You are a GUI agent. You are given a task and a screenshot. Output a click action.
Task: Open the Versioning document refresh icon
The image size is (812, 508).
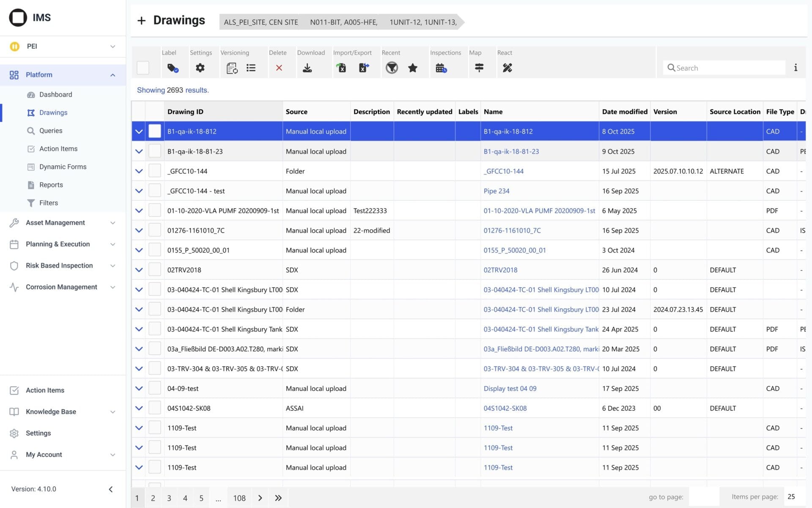232,68
